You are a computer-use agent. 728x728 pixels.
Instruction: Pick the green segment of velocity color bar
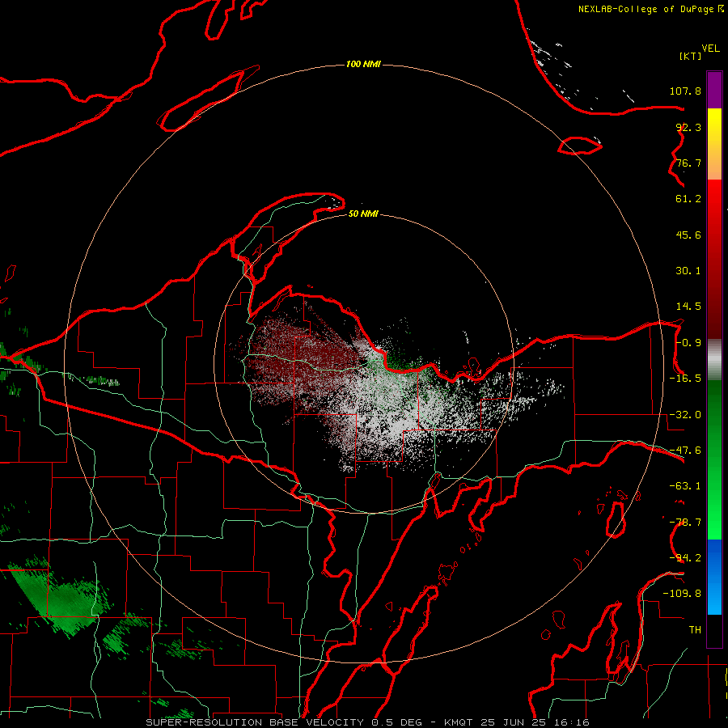pyautogui.click(x=714, y=459)
